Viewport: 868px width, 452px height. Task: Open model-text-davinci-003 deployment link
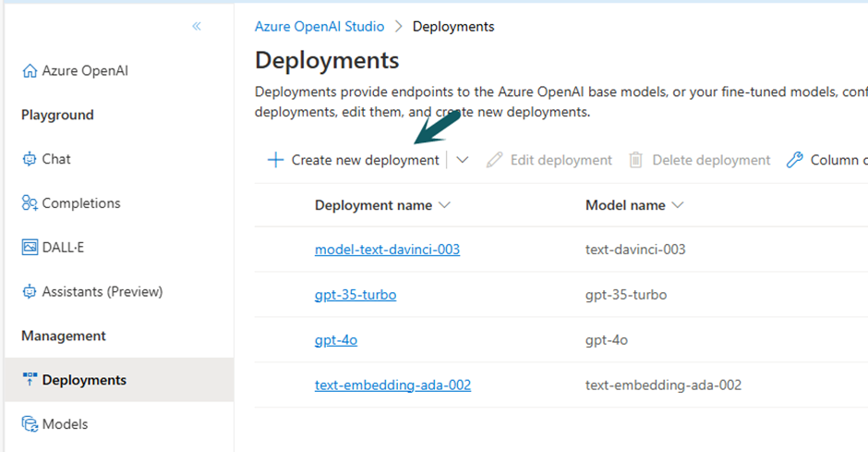pyautogui.click(x=387, y=250)
